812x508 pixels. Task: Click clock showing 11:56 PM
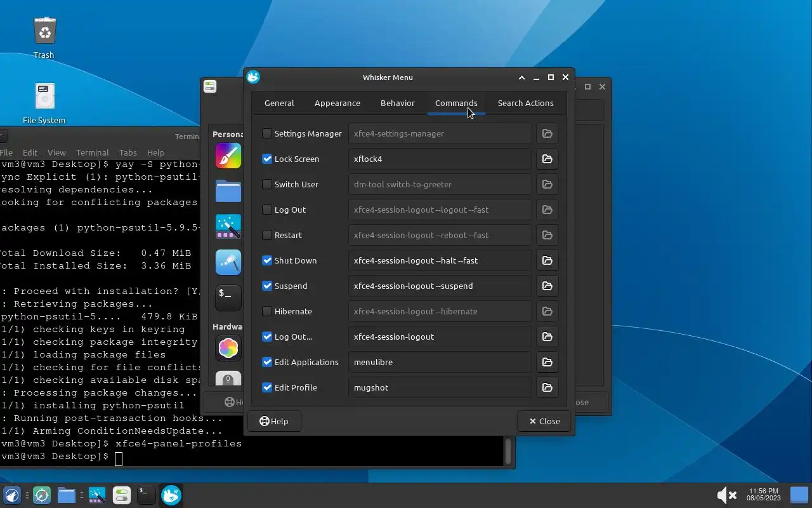(x=763, y=495)
